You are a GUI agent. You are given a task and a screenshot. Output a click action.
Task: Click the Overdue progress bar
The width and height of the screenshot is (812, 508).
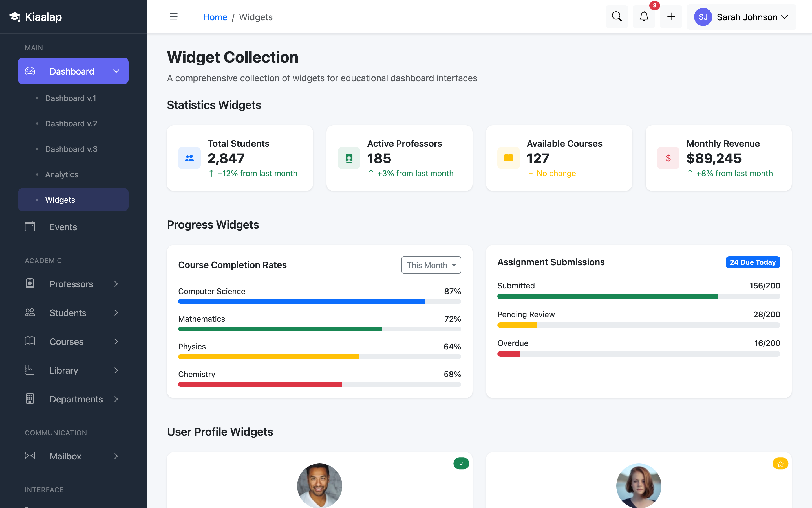[639, 354]
